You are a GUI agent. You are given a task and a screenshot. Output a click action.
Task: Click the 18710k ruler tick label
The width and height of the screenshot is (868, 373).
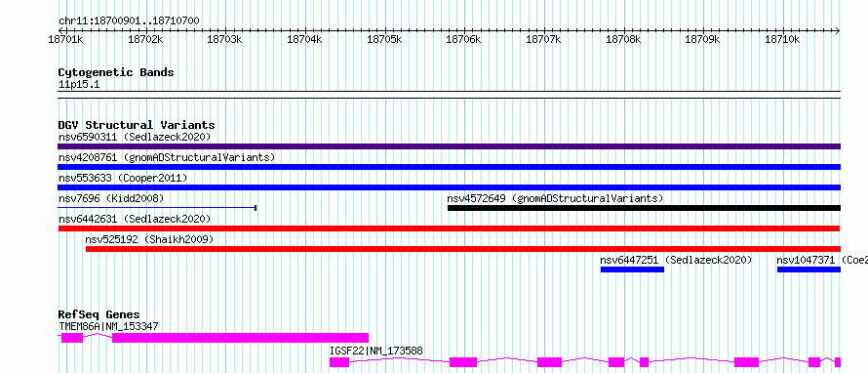(783, 40)
